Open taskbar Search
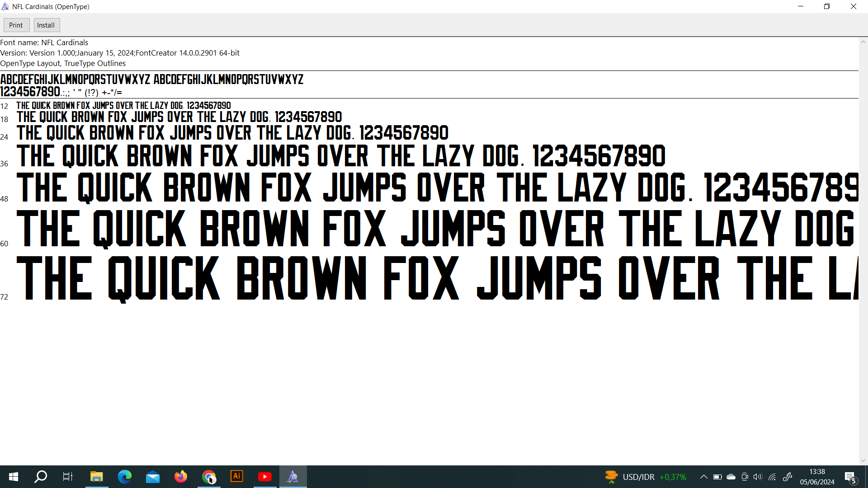The height and width of the screenshot is (488, 868). click(41, 477)
